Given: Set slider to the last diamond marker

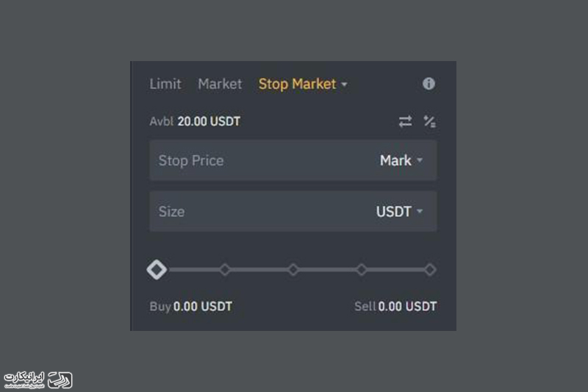Looking at the screenshot, I should coord(430,269).
